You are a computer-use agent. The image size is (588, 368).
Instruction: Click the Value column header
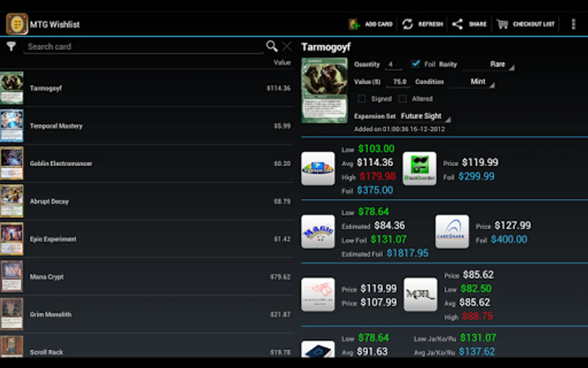point(282,63)
